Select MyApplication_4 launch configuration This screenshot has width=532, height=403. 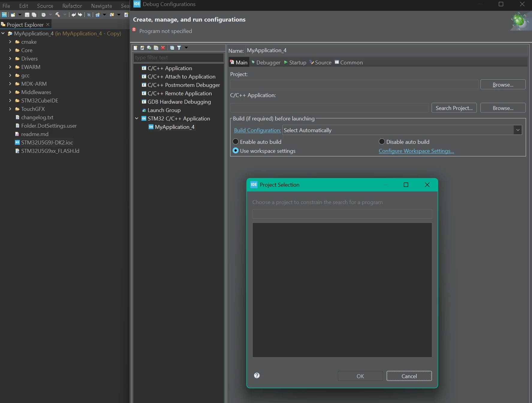172,127
